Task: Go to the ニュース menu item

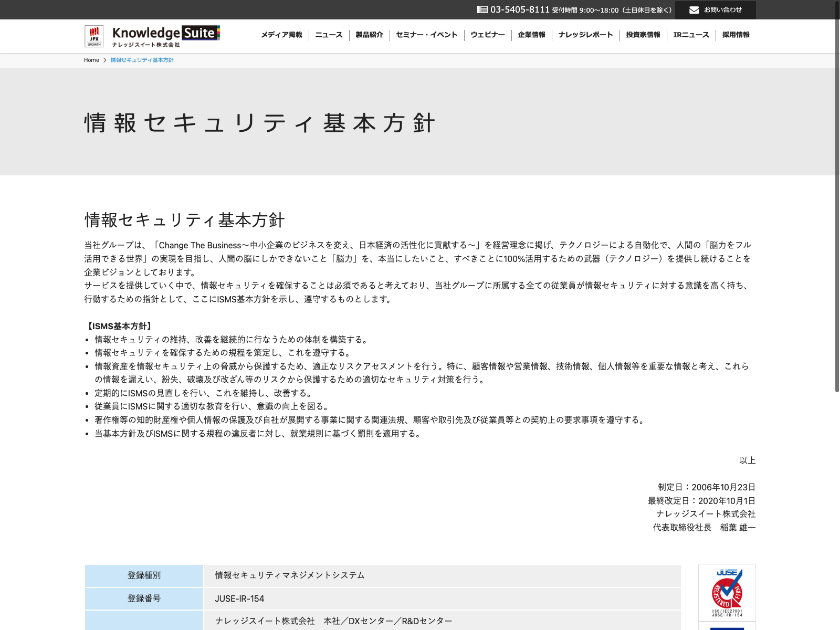Action: pos(329,35)
